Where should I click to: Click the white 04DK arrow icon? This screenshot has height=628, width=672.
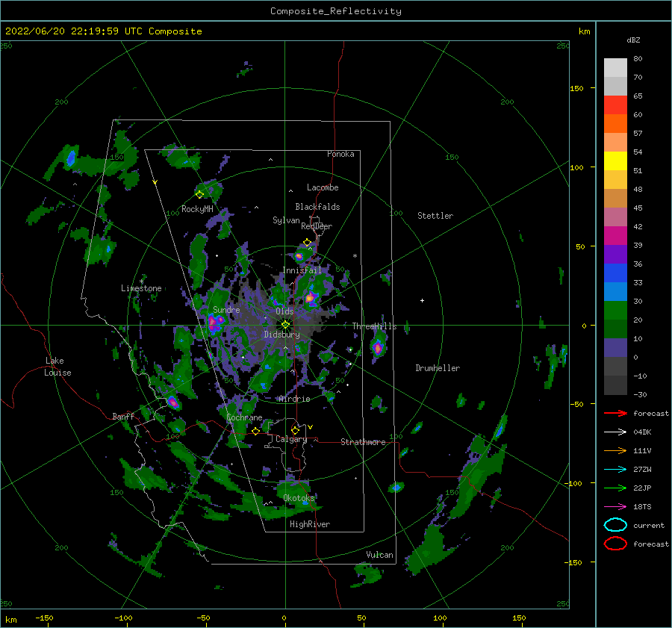point(615,432)
